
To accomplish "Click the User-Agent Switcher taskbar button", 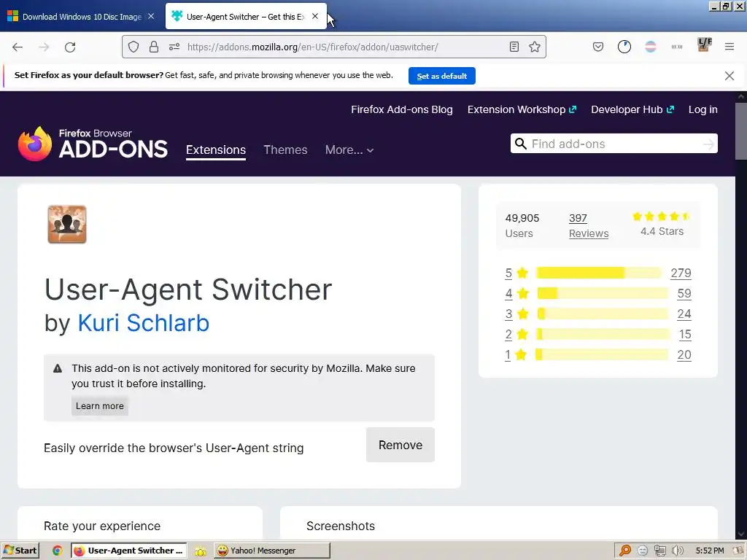I will click(x=128, y=551).
